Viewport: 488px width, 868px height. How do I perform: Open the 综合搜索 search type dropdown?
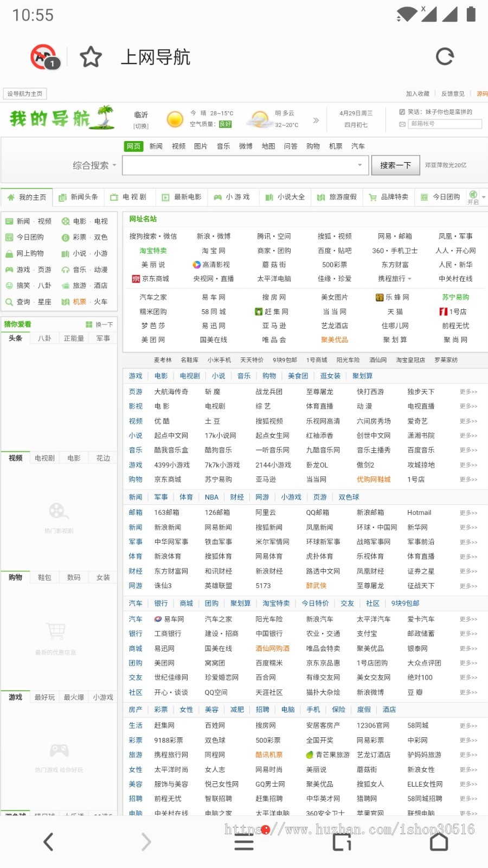94,165
